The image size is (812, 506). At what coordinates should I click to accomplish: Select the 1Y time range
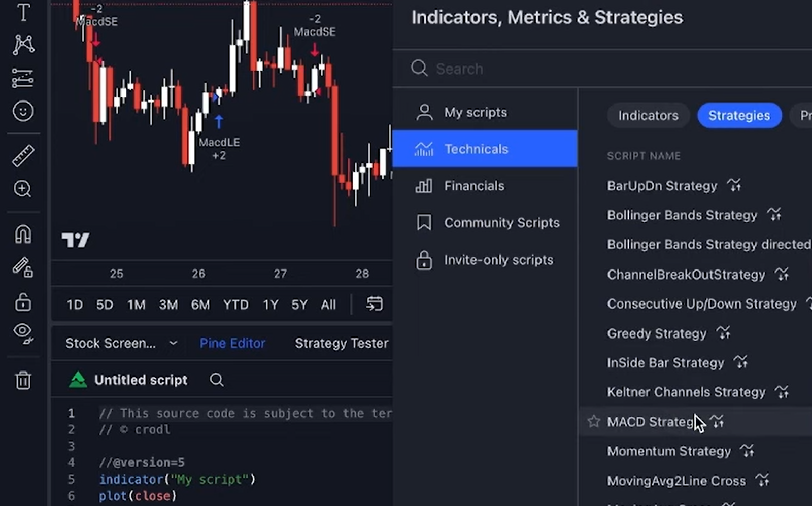pyautogui.click(x=270, y=305)
